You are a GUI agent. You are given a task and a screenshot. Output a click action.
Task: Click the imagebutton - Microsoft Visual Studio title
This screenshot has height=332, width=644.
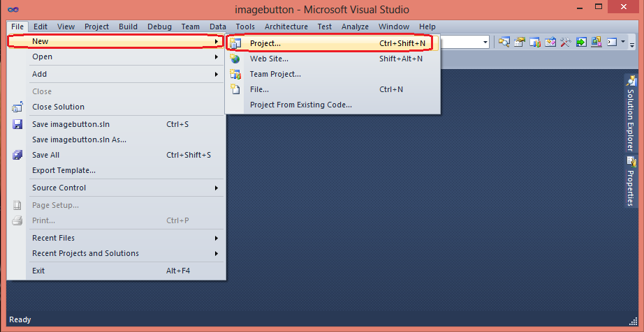point(322,10)
